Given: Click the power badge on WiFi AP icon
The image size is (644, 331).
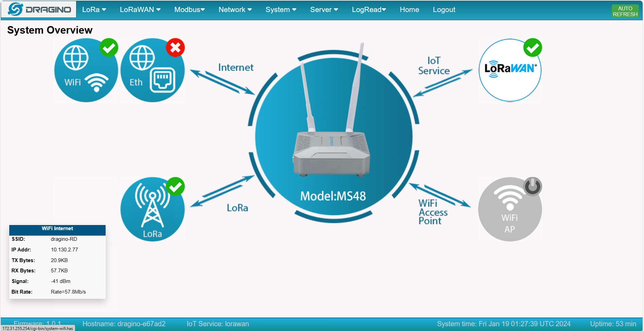Looking at the screenshot, I should (x=533, y=187).
